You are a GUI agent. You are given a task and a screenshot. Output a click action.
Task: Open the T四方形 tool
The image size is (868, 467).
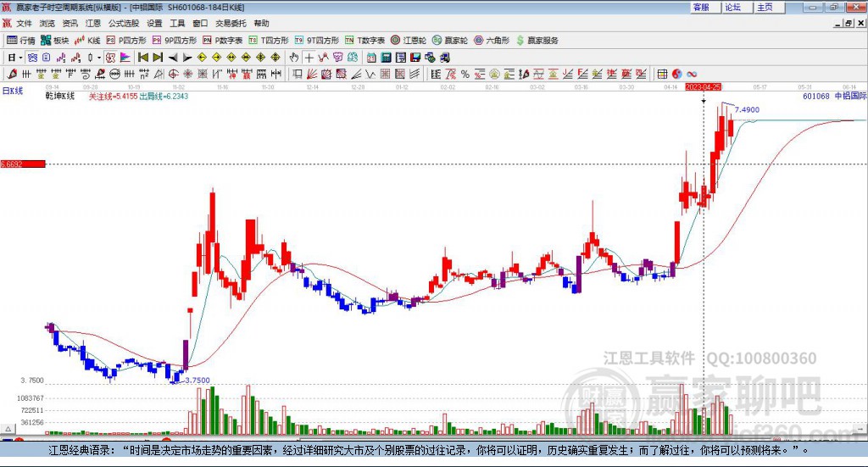click(x=269, y=41)
